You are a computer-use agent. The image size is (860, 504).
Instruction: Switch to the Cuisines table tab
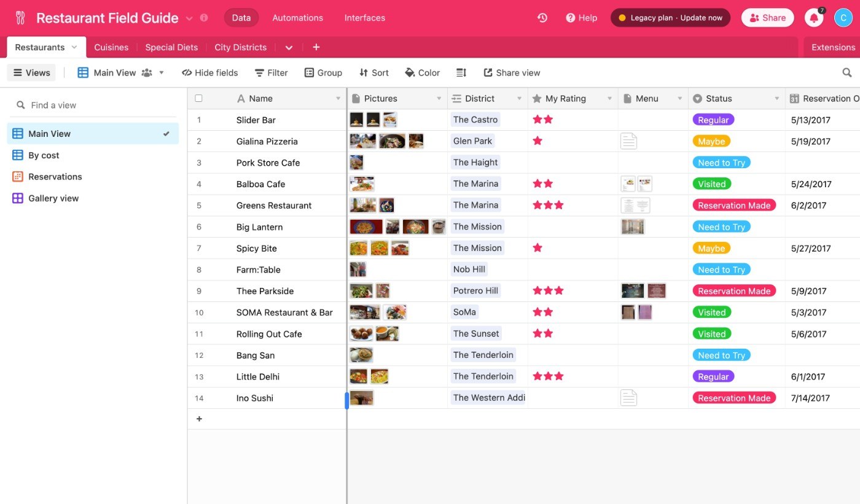tap(111, 47)
